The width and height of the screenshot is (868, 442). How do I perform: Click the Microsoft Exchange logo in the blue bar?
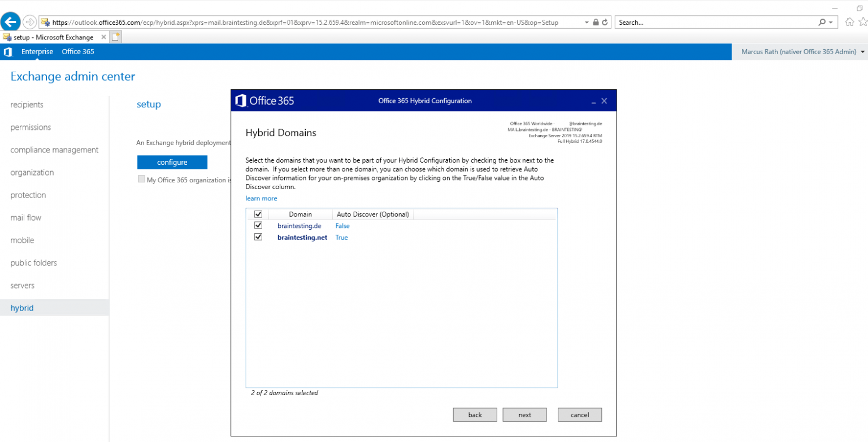[8, 51]
